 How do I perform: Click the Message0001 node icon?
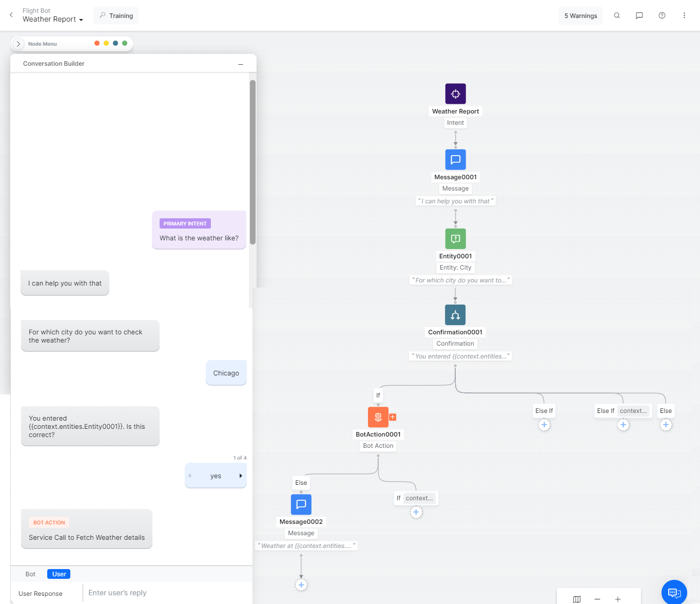pyautogui.click(x=455, y=159)
